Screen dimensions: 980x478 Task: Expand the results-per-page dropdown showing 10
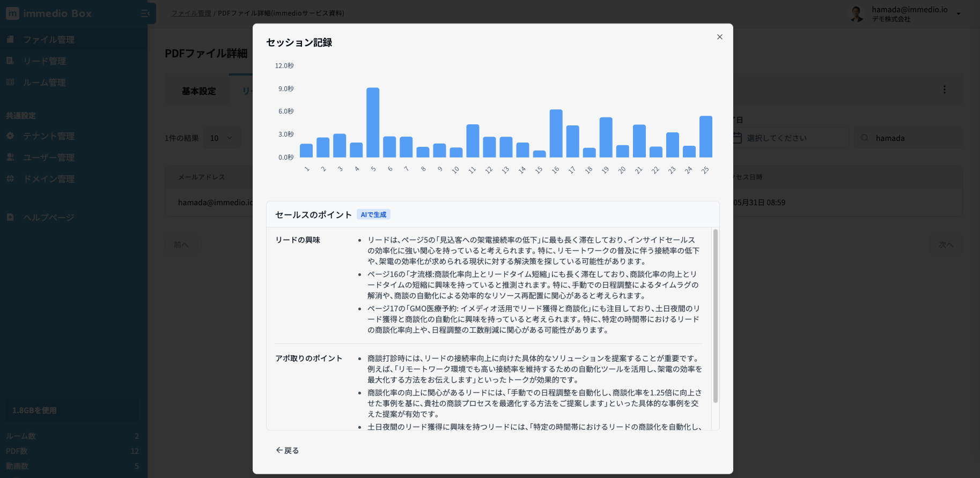click(x=221, y=138)
